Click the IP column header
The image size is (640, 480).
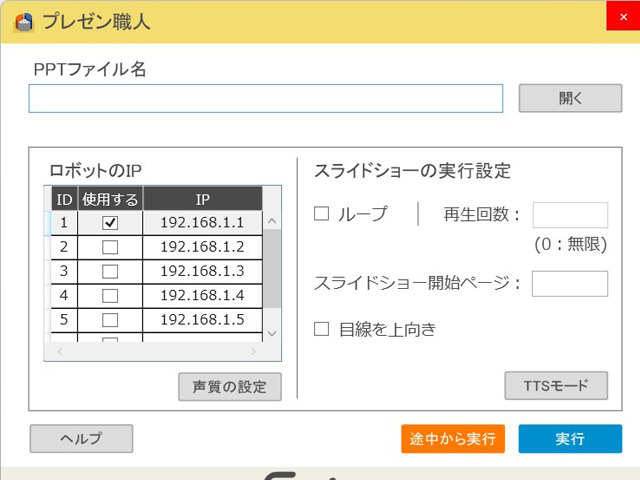coord(202,199)
